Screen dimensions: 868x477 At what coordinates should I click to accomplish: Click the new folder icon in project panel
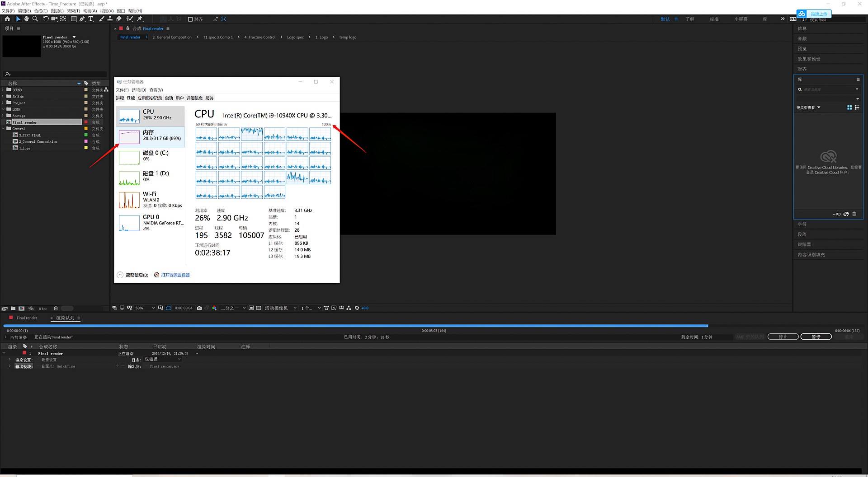click(13, 309)
